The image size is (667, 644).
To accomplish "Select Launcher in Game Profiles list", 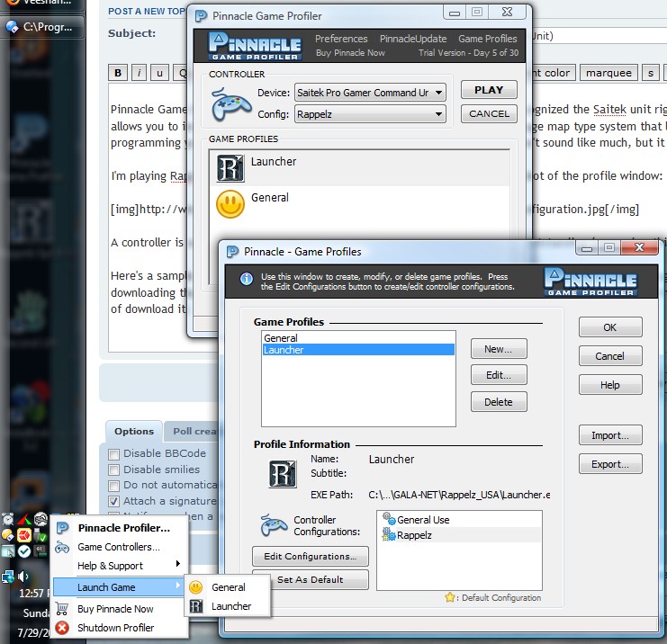I will [358, 350].
